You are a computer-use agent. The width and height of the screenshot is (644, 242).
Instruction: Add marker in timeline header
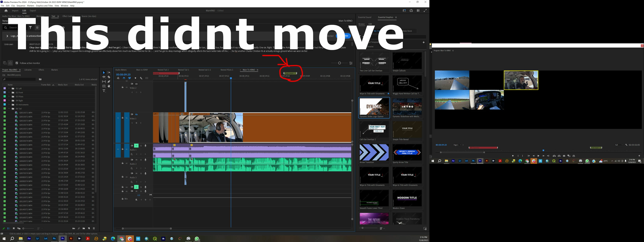135,78
